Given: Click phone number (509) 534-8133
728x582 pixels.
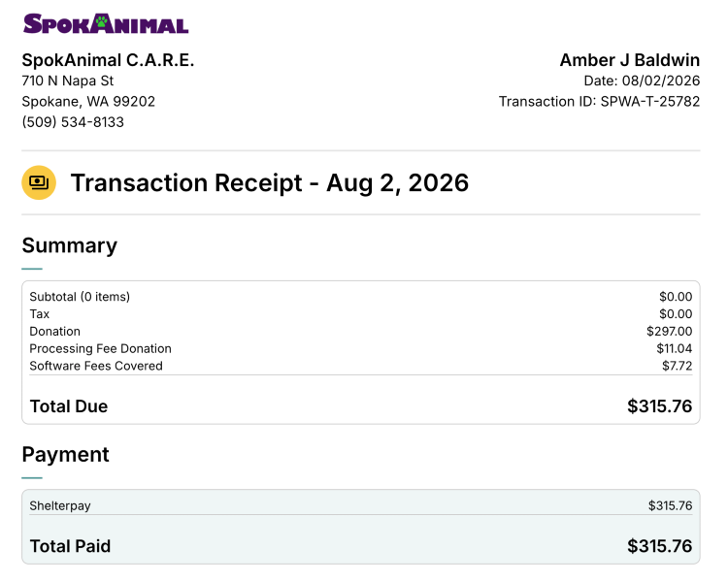Looking at the screenshot, I should (73, 122).
